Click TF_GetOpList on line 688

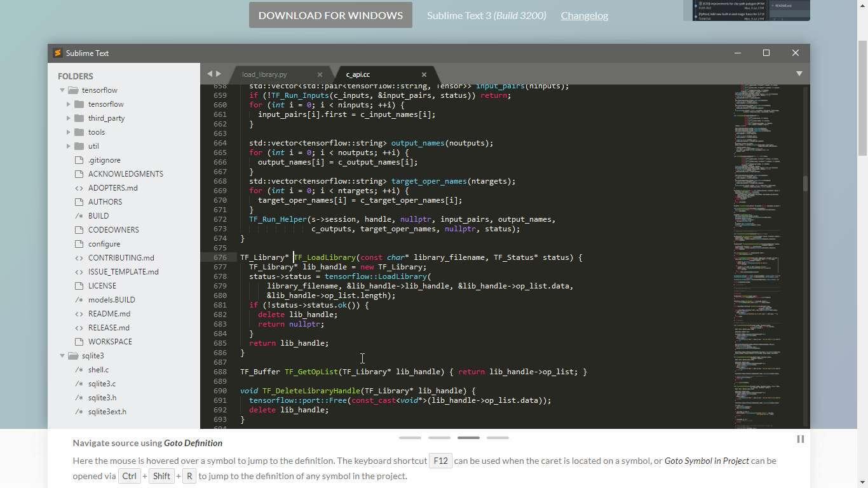(x=311, y=372)
